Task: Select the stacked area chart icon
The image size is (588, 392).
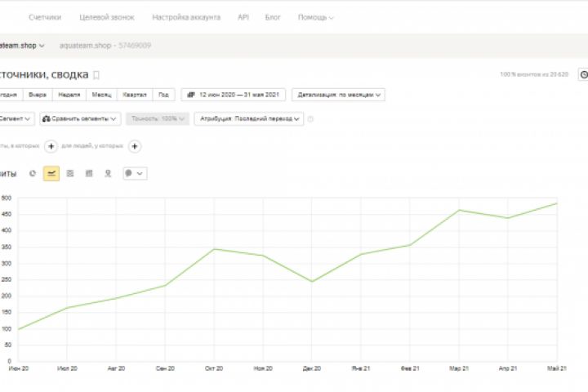Action: coord(70,173)
